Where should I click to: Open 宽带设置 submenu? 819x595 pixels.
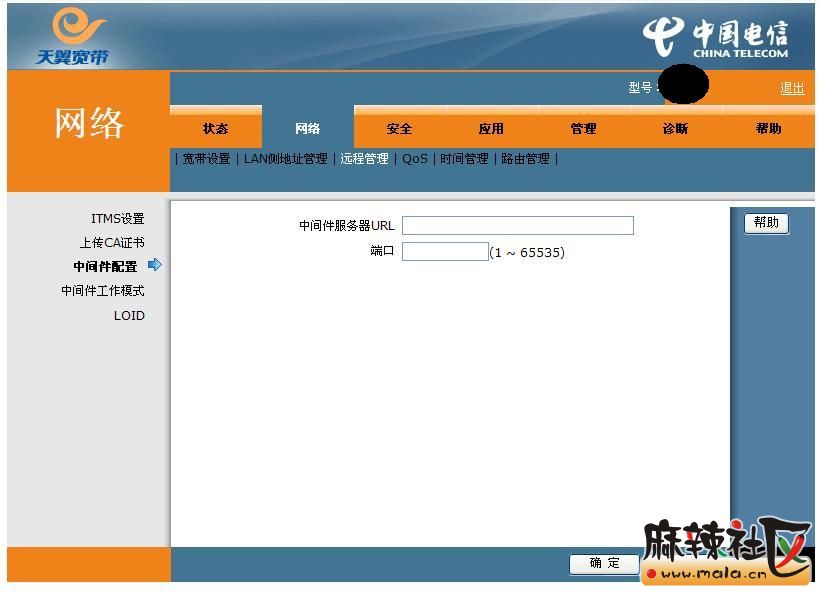pyautogui.click(x=206, y=159)
